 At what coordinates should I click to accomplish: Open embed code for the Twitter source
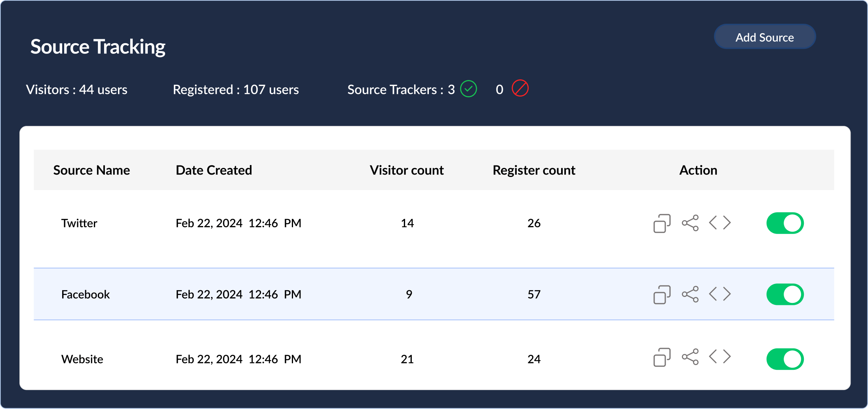coord(720,223)
